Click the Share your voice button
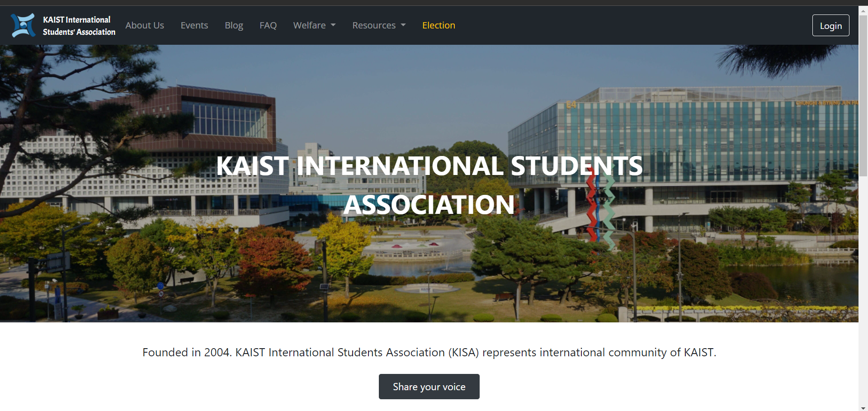868x411 pixels. click(429, 387)
